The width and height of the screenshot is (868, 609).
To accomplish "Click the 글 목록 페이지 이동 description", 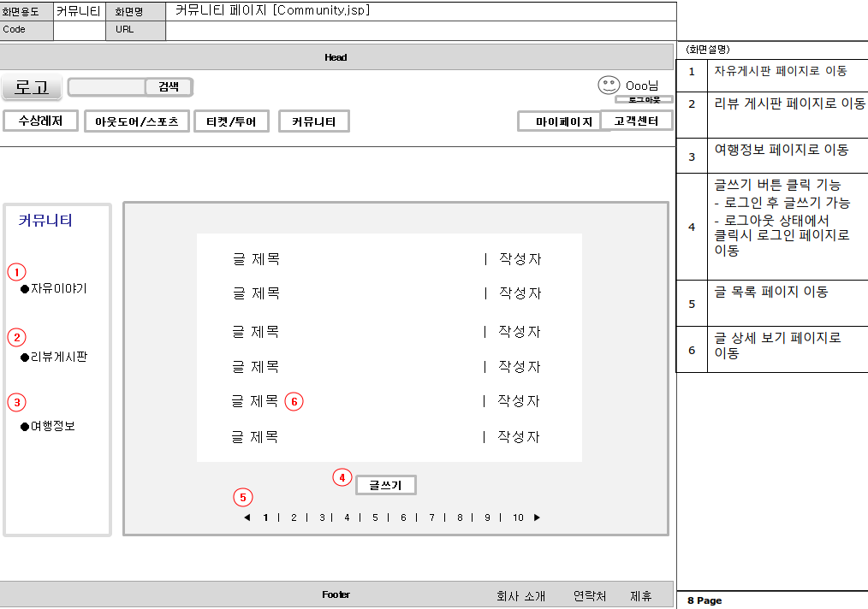I will pos(771,292).
